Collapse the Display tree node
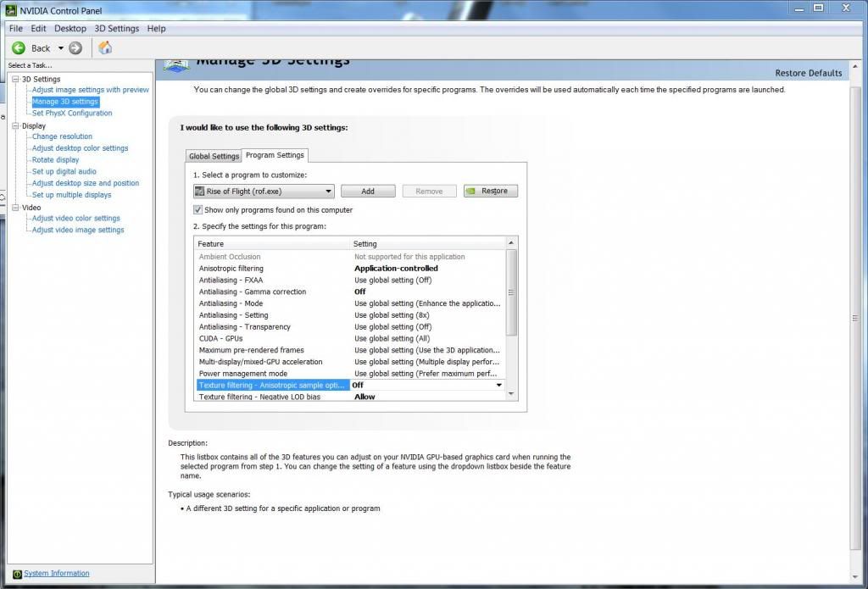868x589 pixels. (15, 125)
